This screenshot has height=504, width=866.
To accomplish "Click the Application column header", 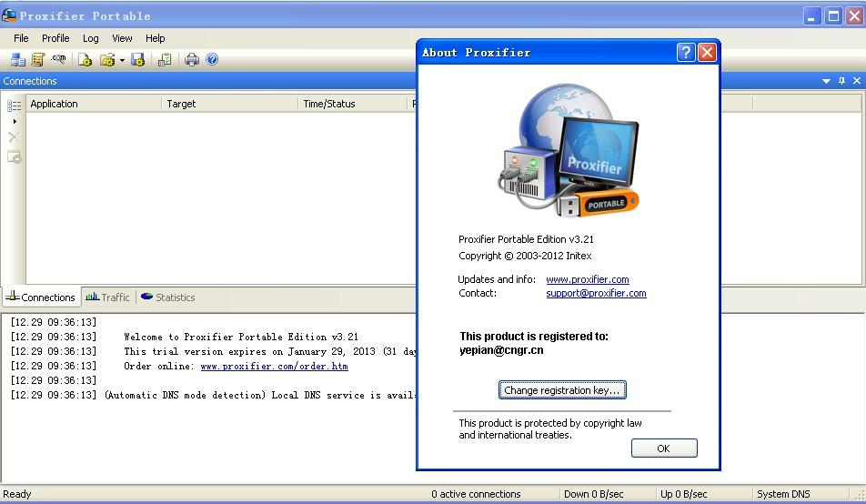I will (94, 104).
